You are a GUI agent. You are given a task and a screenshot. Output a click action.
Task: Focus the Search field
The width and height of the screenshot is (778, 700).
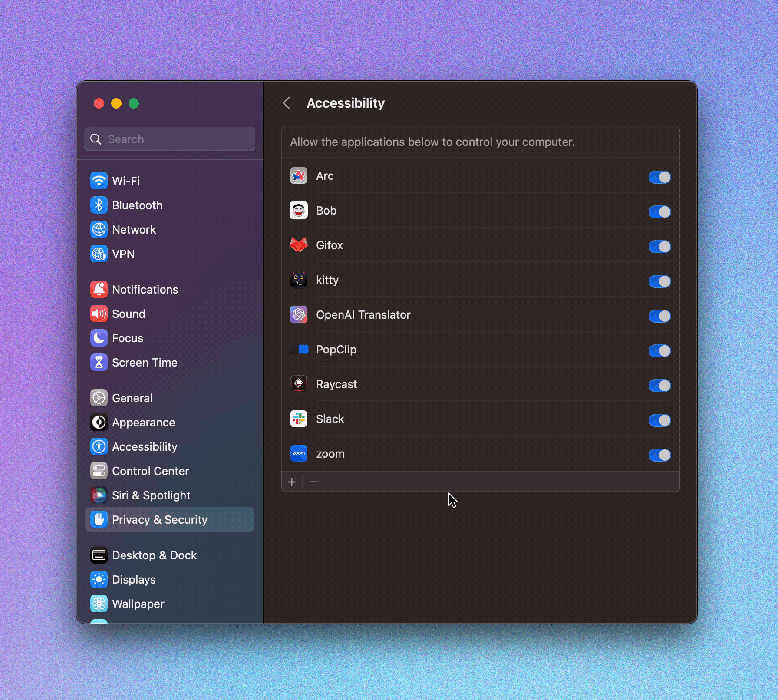click(x=174, y=139)
